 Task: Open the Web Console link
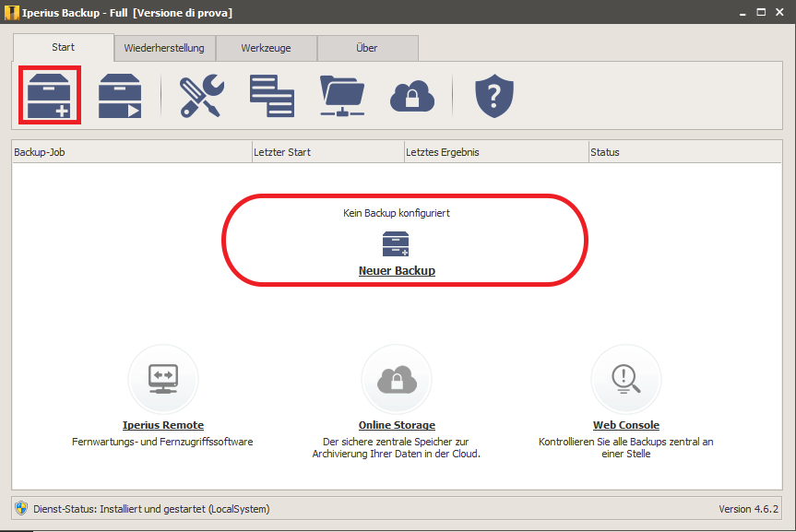coord(626,425)
